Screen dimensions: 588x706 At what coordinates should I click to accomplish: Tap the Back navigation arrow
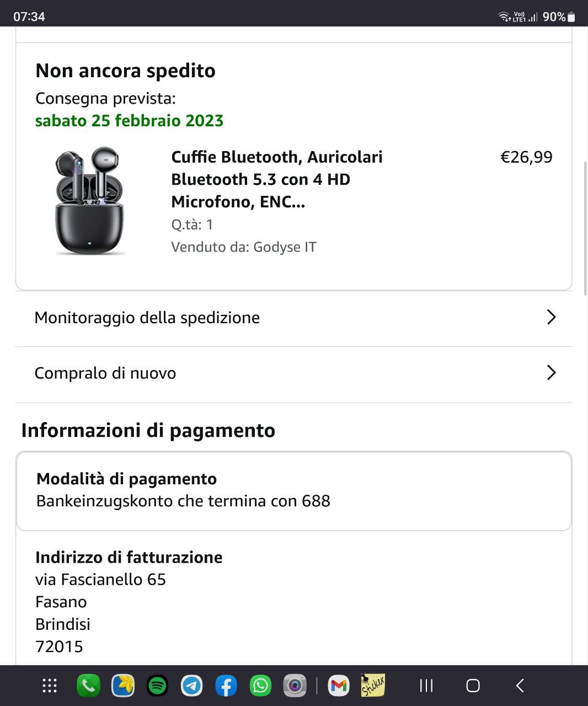[x=520, y=686]
